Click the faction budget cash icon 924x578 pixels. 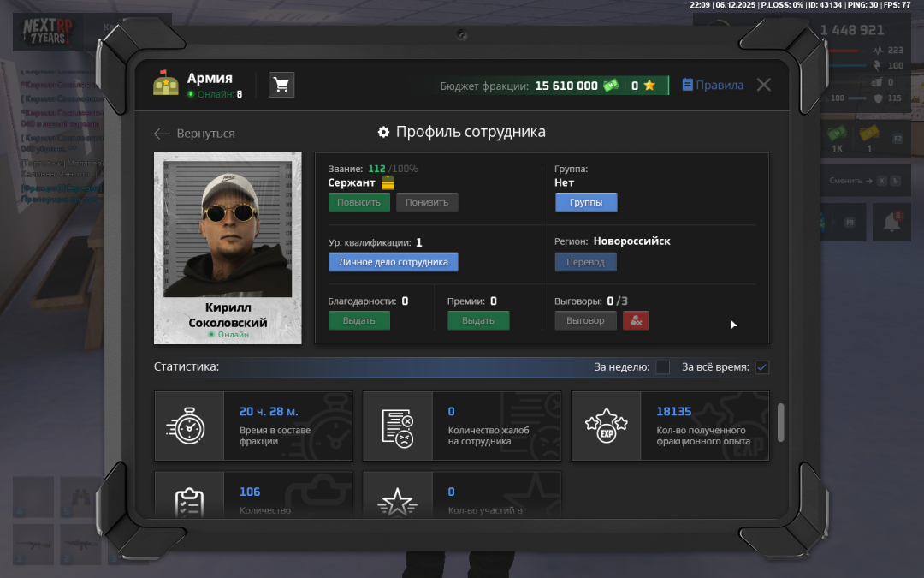[x=610, y=86]
